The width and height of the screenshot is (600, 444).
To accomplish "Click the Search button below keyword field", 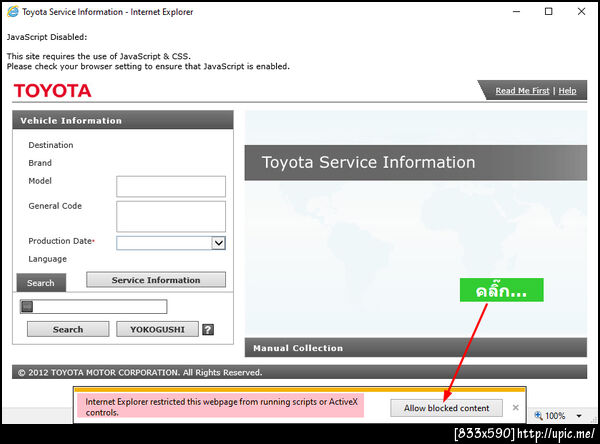I will point(68,329).
